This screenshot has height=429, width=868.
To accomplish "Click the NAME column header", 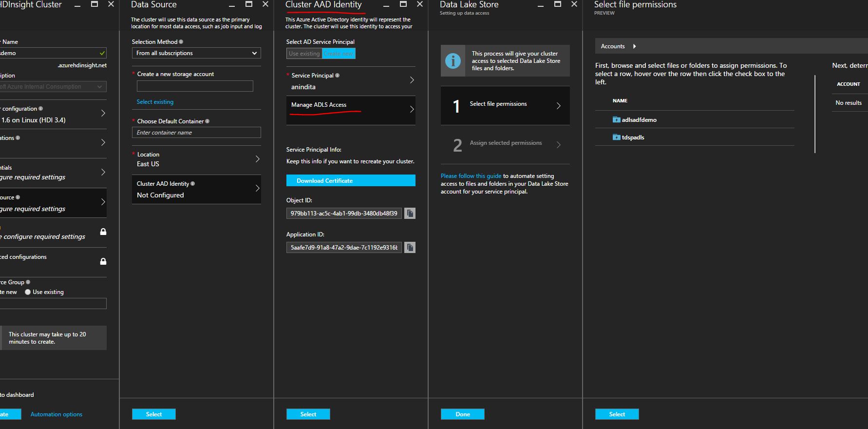I will tap(620, 101).
